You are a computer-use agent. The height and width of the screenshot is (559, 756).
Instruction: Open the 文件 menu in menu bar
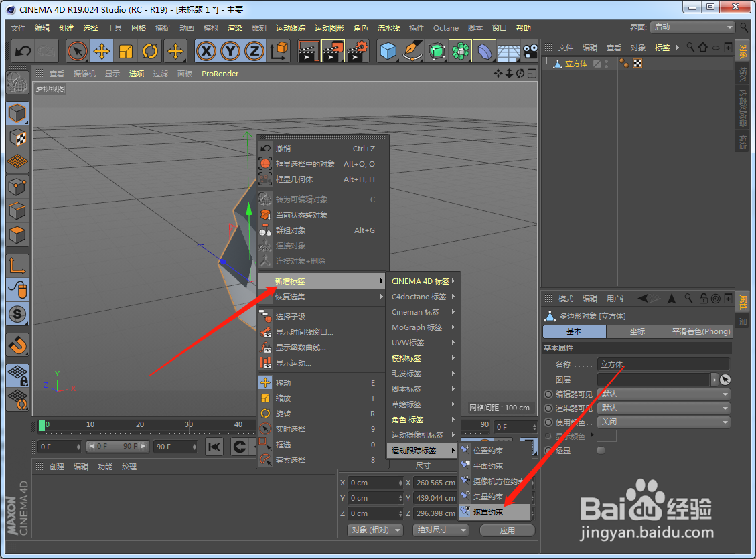coord(18,28)
